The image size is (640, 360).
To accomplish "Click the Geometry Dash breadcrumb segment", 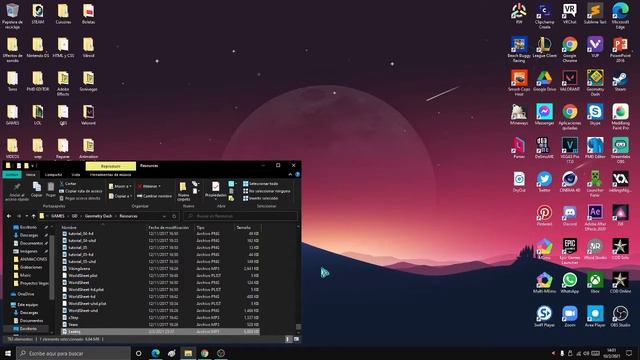I will (98, 216).
